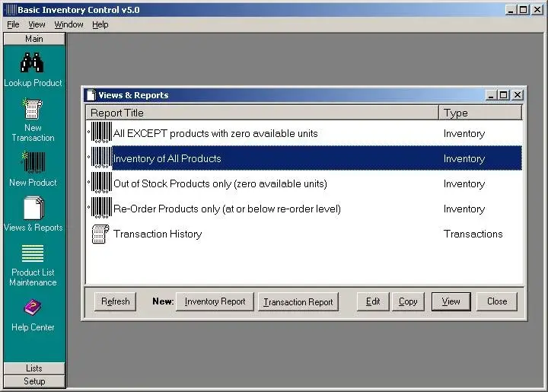Open the Window menu
548x392 pixels.
pos(68,24)
